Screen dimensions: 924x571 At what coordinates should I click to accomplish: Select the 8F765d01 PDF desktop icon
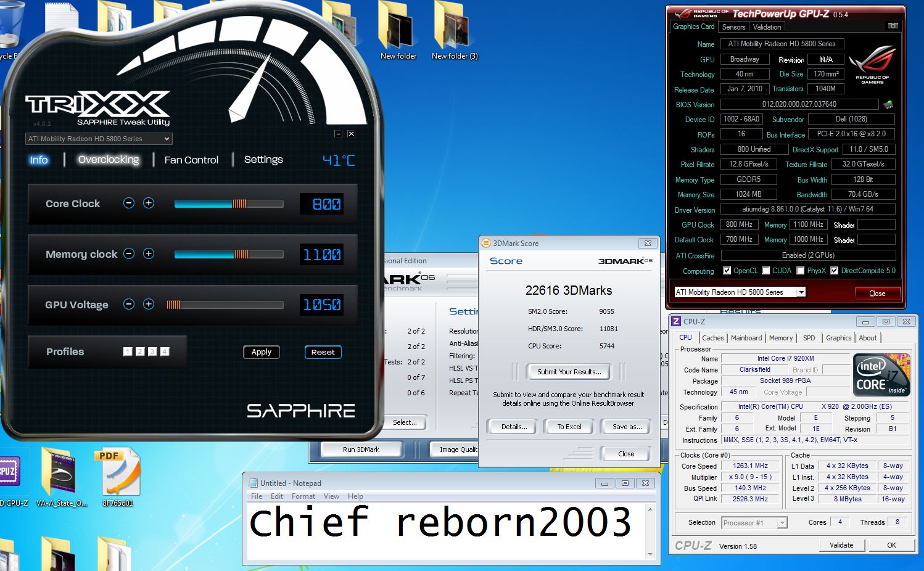118,477
